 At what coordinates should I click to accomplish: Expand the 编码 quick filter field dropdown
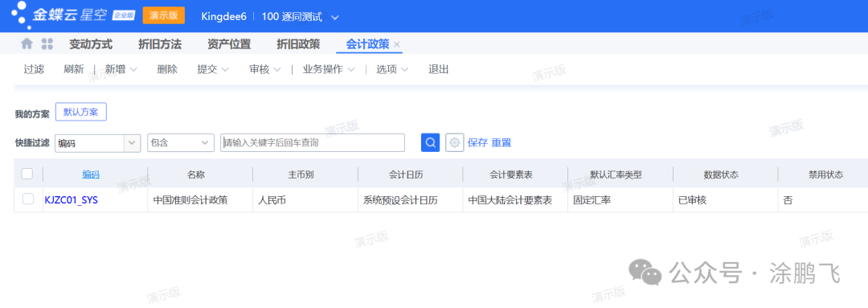(x=132, y=142)
